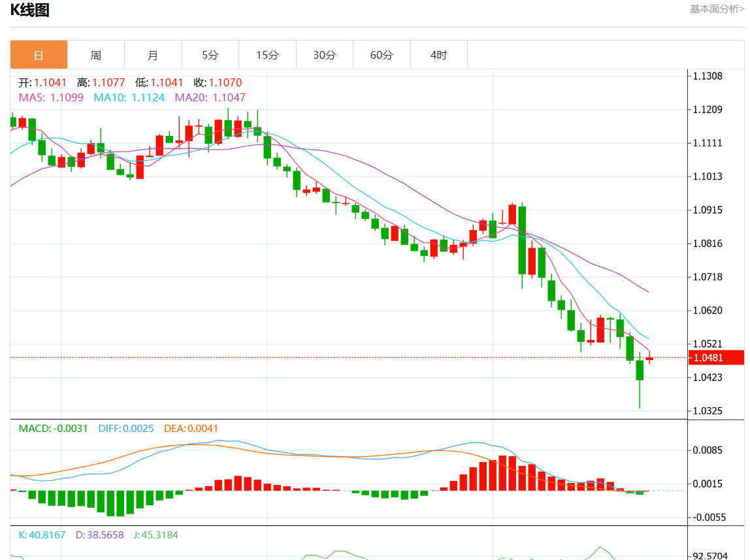This screenshot has width=750, height=560.
Task: Open the 月 monthly chart tab
Action: 153,55
